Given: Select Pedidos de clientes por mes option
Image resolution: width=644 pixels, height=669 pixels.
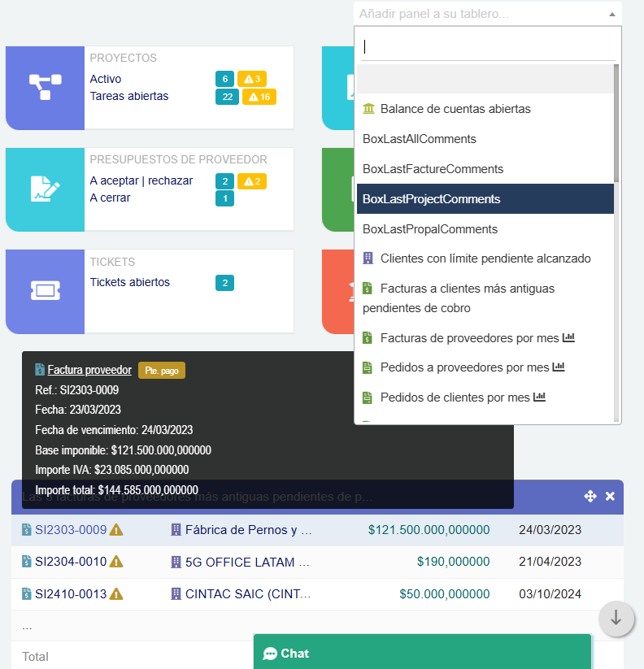Looking at the screenshot, I should pyautogui.click(x=485, y=397).
